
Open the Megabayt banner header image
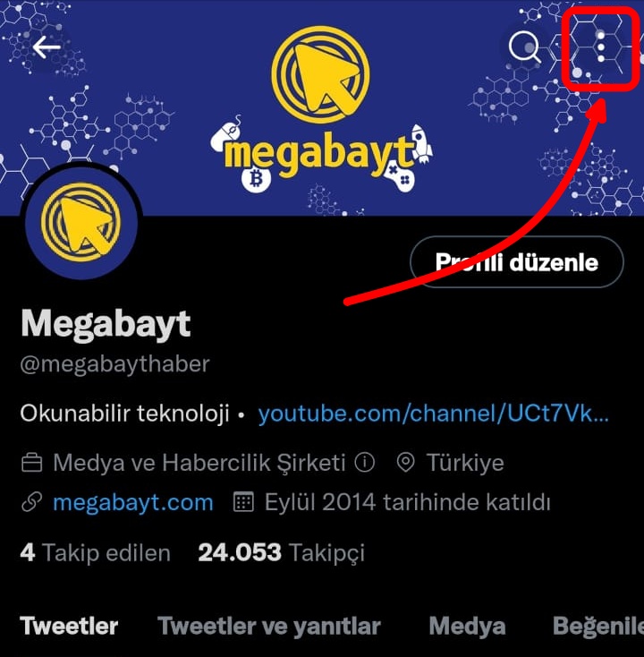coord(322,108)
